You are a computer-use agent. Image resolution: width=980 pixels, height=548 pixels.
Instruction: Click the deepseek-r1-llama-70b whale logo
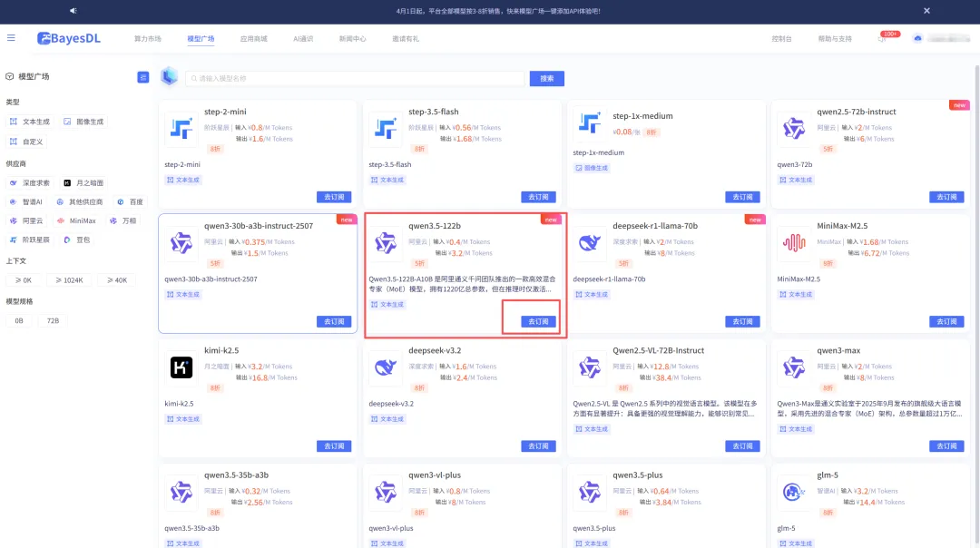pyautogui.click(x=590, y=243)
